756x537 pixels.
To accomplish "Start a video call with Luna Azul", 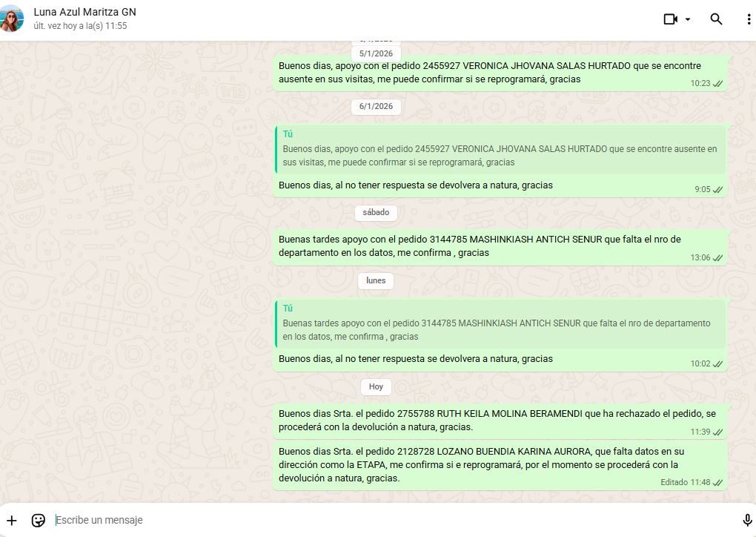I will (x=670, y=19).
